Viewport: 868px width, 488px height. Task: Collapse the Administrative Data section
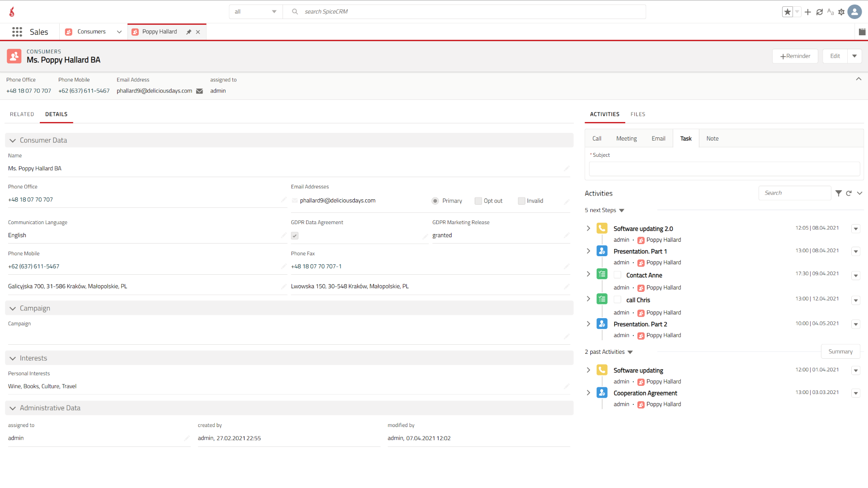click(x=13, y=408)
